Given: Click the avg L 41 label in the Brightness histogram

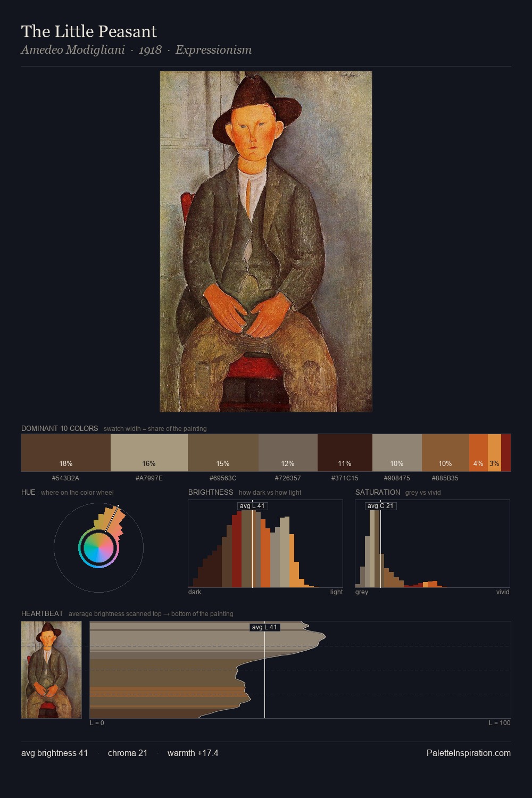Looking at the screenshot, I should click(253, 506).
